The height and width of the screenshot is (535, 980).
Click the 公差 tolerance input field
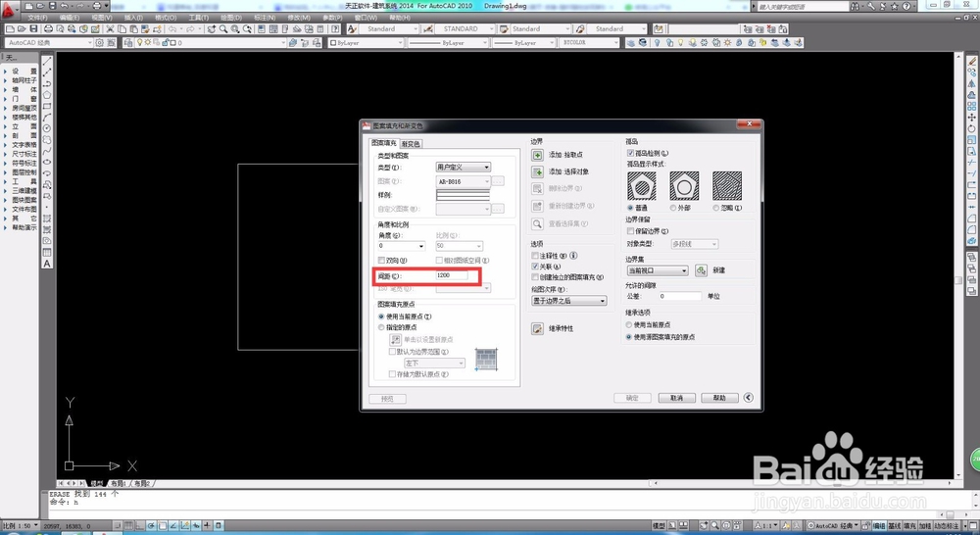click(x=679, y=296)
